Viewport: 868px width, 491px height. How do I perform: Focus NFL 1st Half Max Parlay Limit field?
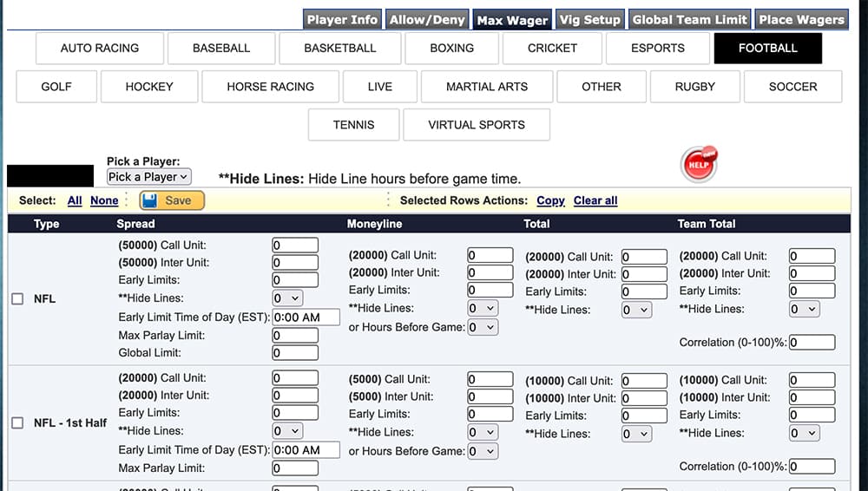tap(295, 468)
